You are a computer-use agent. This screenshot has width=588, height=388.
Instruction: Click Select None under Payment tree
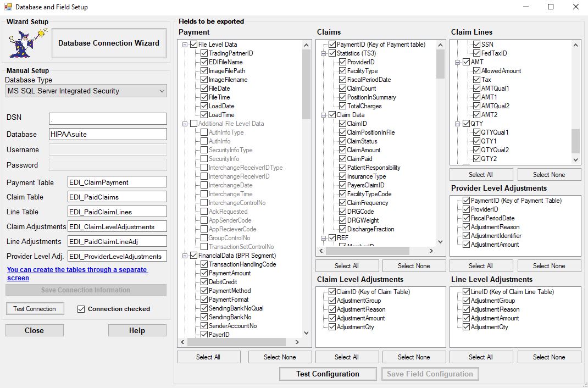(280, 357)
